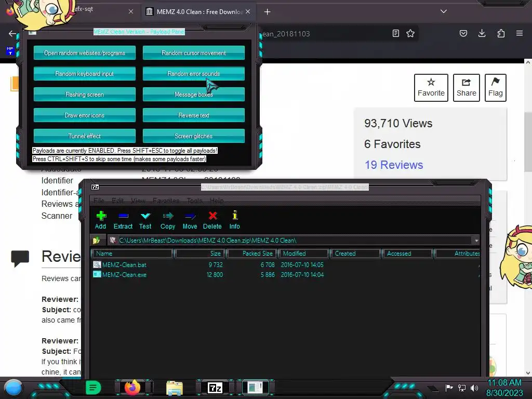Image resolution: width=532 pixels, height=399 pixels.
Task: Toggle Random cursor movement payload
Action: coord(193,53)
